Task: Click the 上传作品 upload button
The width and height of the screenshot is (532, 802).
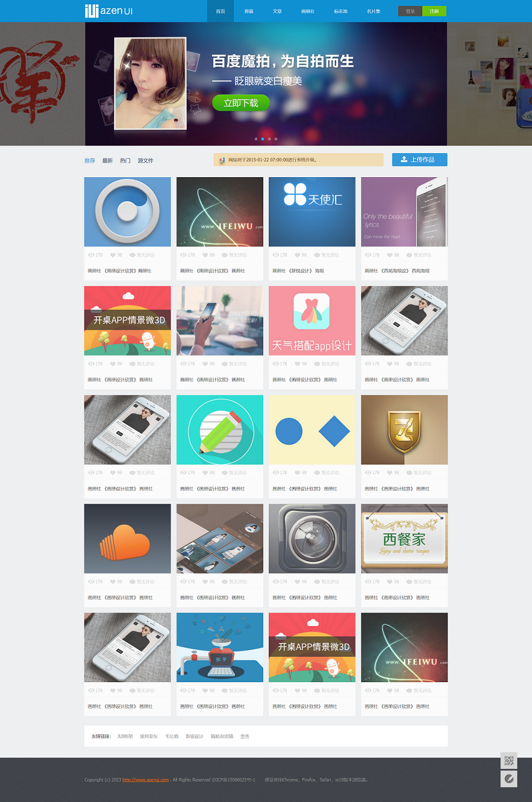Action: [x=419, y=160]
